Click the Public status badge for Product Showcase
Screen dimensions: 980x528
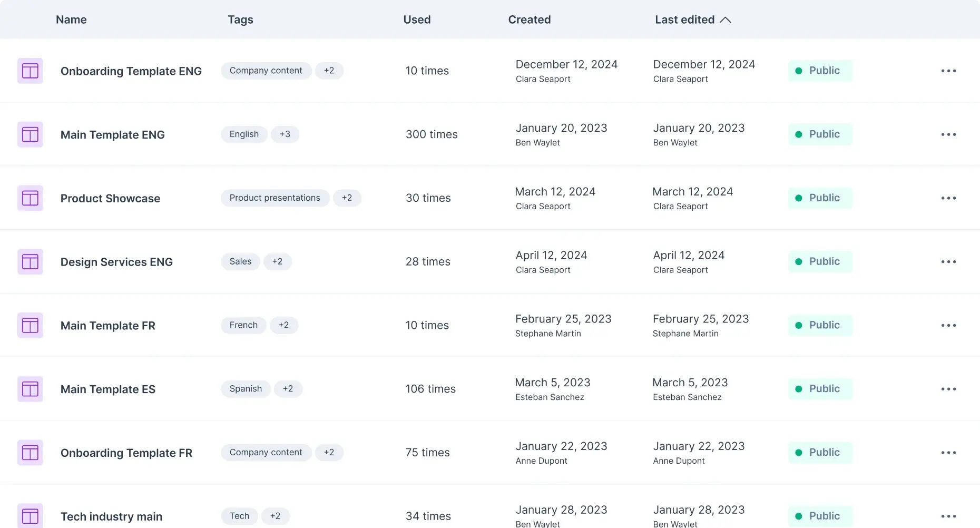pos(820,198)
